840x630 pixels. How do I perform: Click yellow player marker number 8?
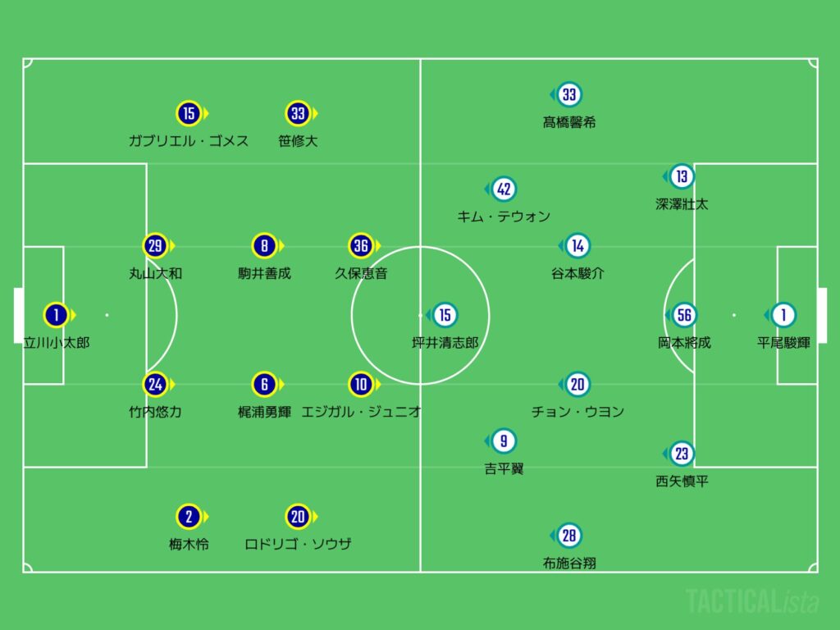point(263,245)
